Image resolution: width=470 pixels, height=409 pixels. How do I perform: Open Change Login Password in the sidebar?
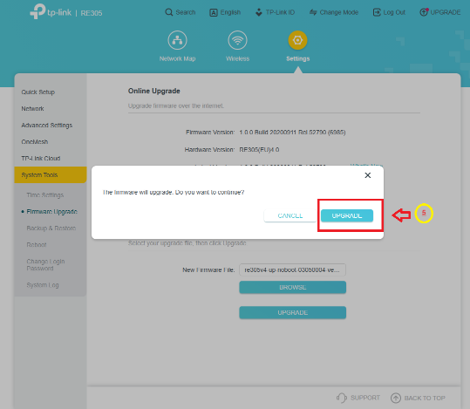[x=46, y=265]
